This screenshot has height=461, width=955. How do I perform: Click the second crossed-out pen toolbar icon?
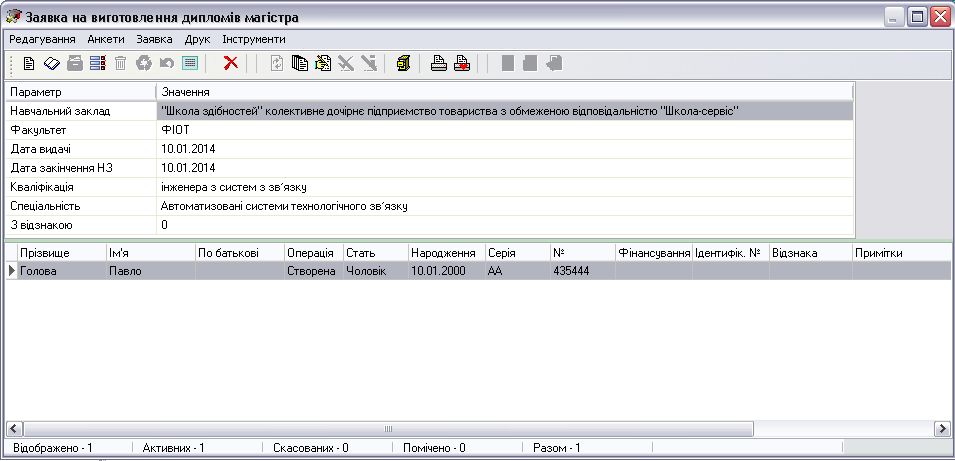click(369, 63)
